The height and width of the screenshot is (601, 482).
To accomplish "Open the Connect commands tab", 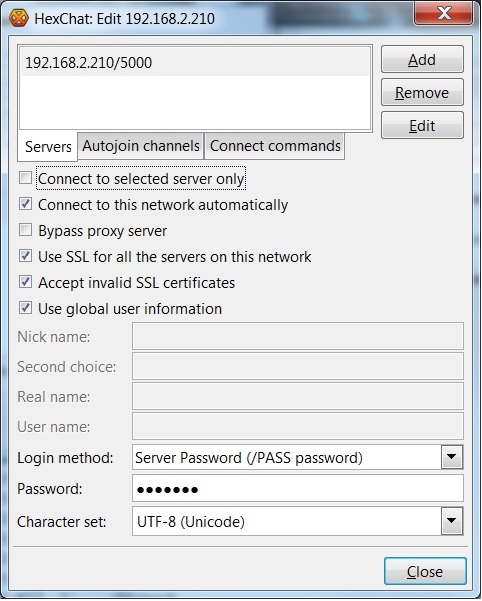I will tap(275, 146).
